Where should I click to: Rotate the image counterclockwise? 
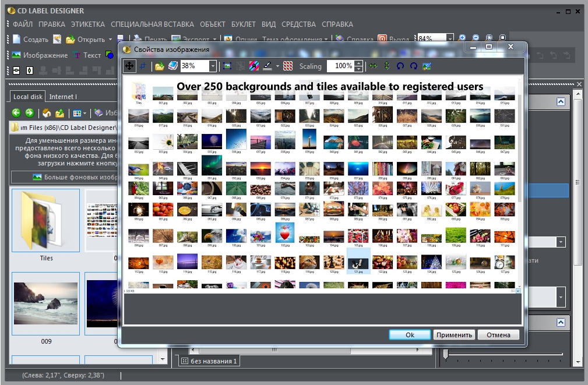(400, 66)
